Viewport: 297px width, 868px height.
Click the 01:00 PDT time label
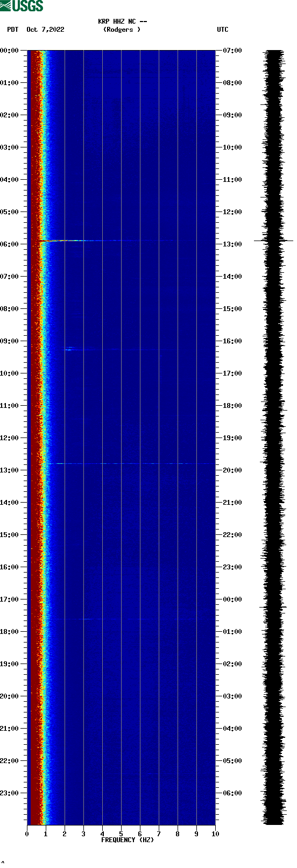pyautogui.click(x=10, y=83)
